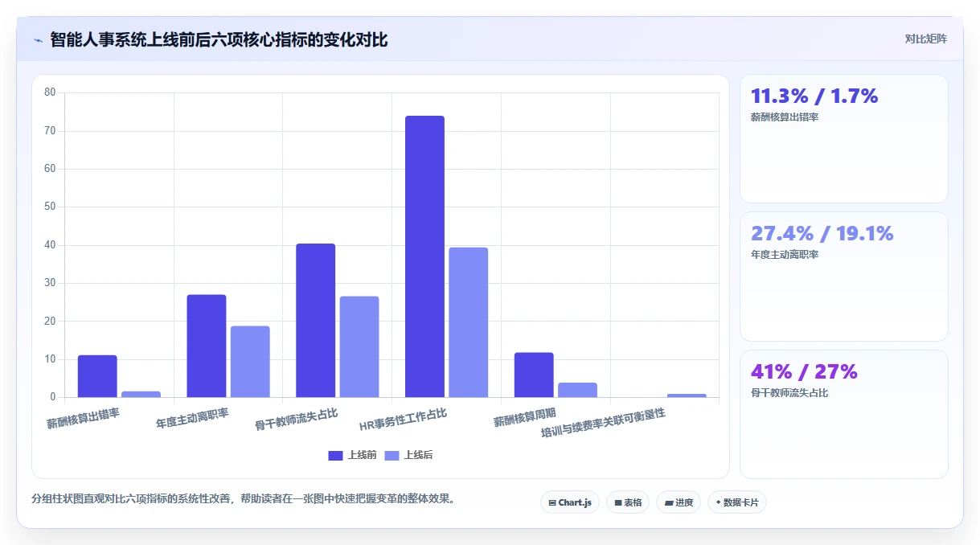Click the 进度 tag pill
Viewport: 980px width, 545px height.
coord(679,502)
